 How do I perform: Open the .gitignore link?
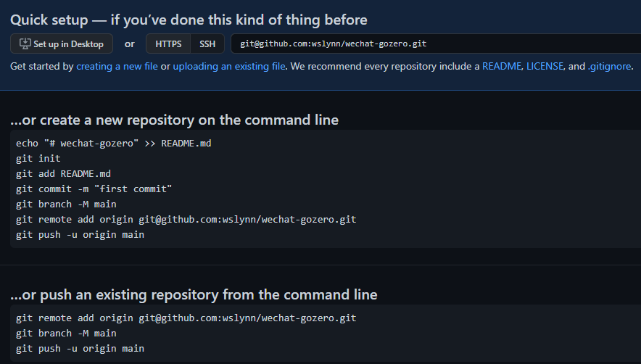(x=609, y=66)
